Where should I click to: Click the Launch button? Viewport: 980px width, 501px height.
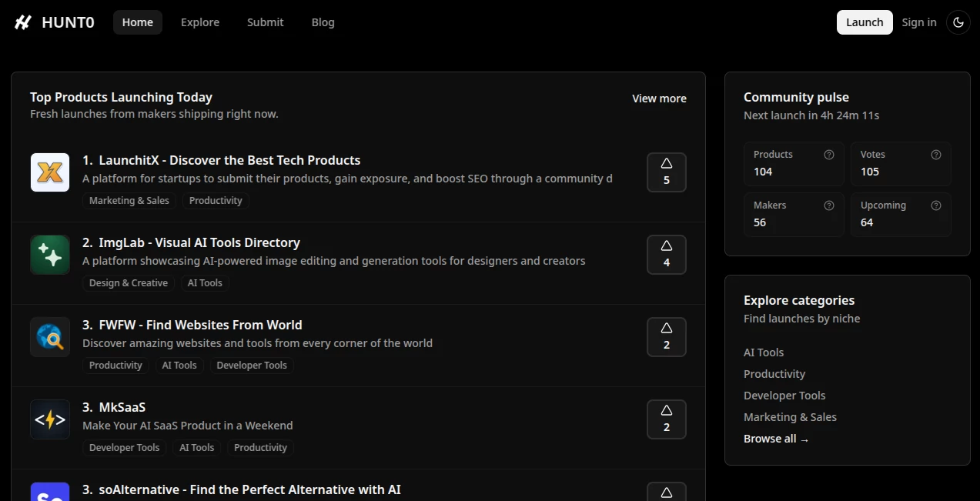click(x=864, y=22)
